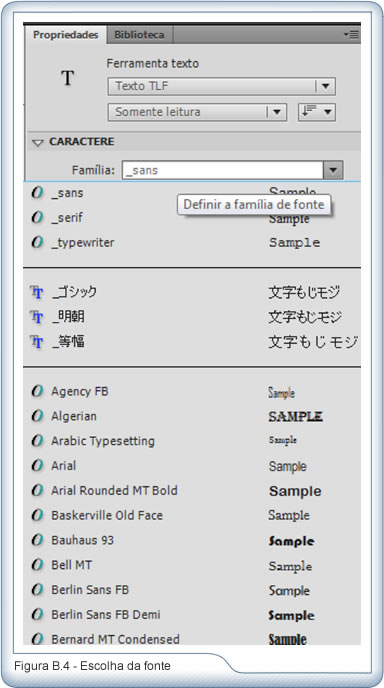Viewport: 384px width, 688px height.
Task: Click the TrueType icon beside _ゴシック
Action: [x=36, y=292]
